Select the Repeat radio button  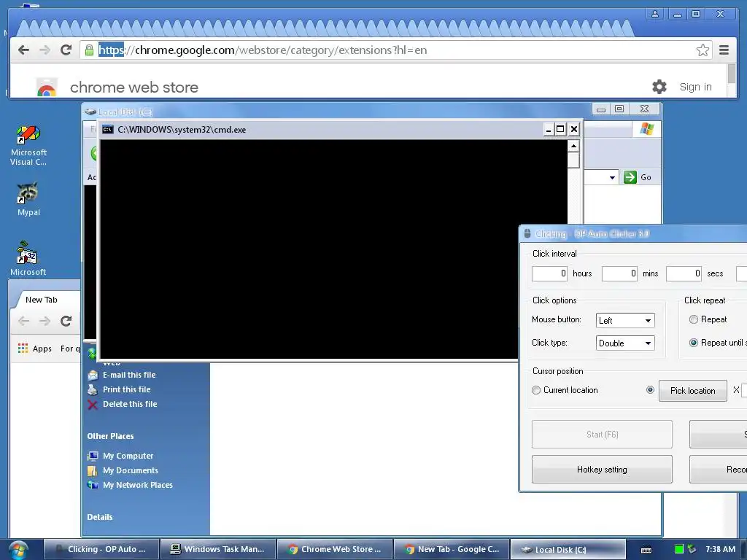[x=694, y=319]
